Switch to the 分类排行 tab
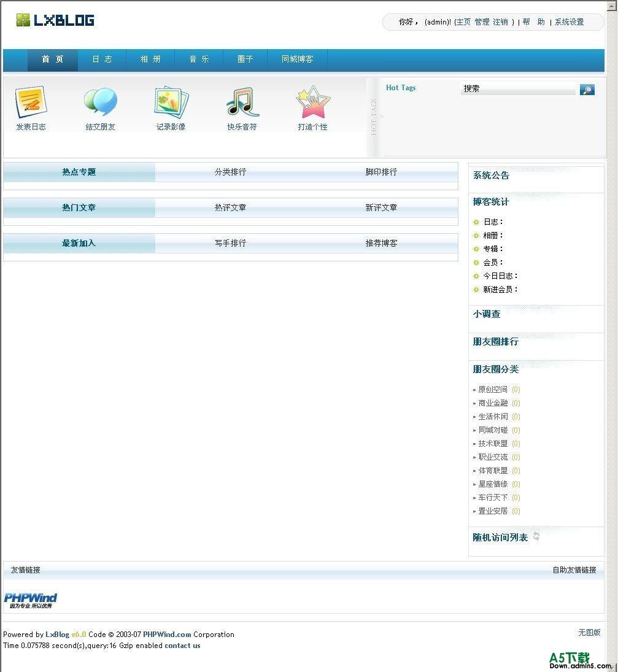 [x=231, y=172]
